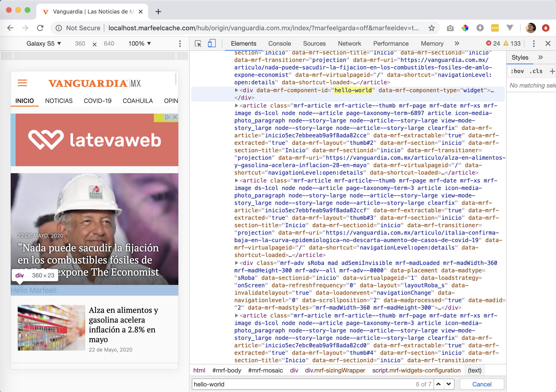This screenshot has width=556, height=392.
Task: Edit the 640 height field
Action: point(109,44)
